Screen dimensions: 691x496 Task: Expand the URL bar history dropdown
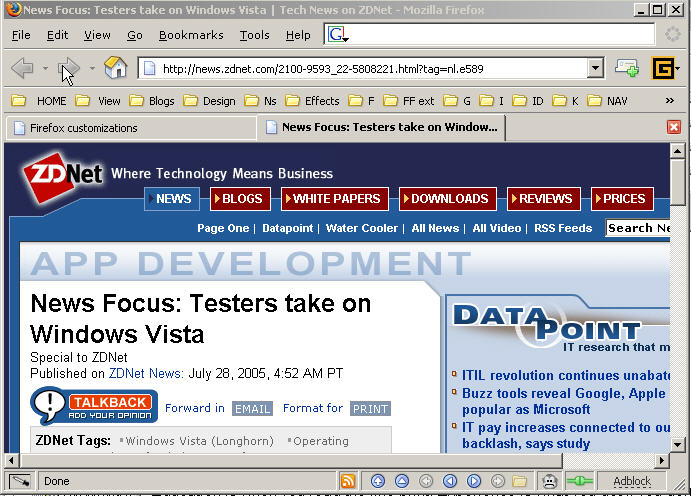[595, 68]
